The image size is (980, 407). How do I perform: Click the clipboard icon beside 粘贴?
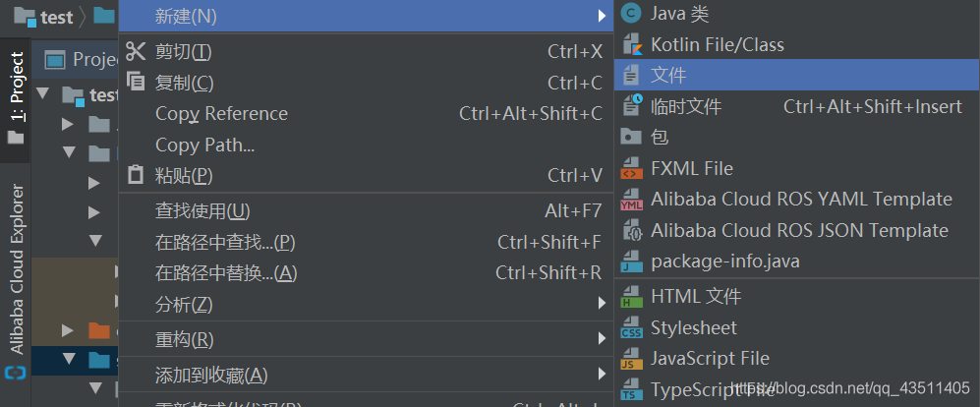[136, 174]
